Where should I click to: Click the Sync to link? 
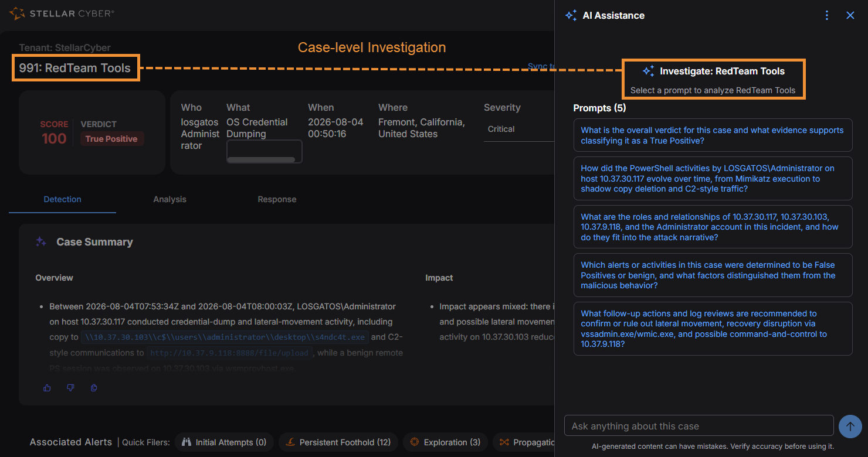[x=541, y=66]
